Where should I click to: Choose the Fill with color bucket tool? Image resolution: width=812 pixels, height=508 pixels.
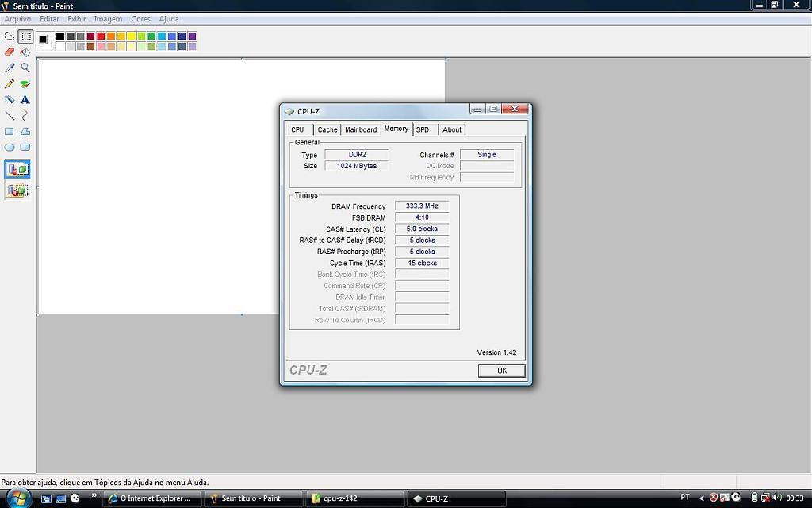click(x=25, y=52)
